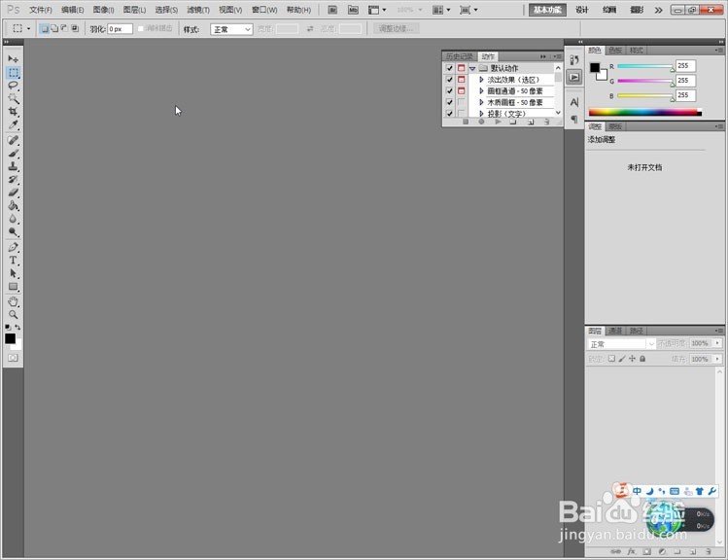Click foreground color swatch in Color panel

595,68
